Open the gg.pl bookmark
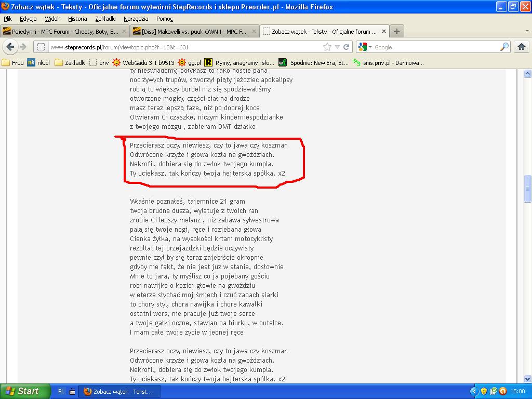Screen dimensions: 532x399 point(190,62)
